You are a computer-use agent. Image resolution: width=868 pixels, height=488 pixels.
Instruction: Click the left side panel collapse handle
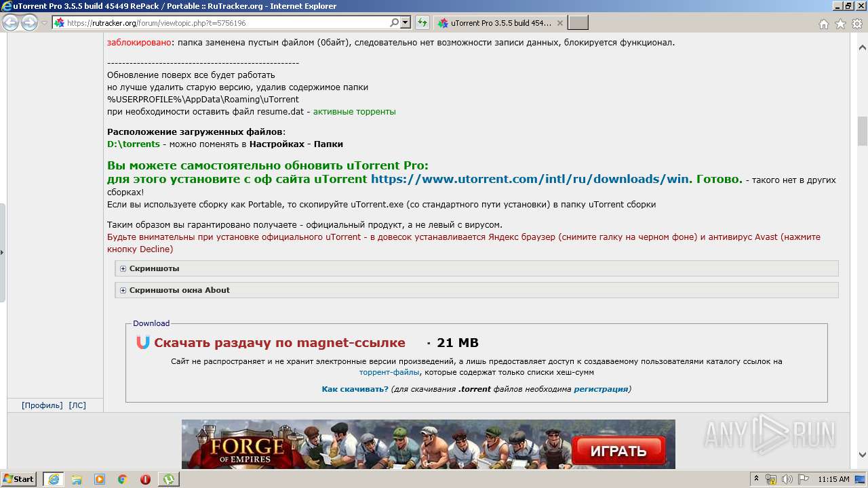point(3,253)
